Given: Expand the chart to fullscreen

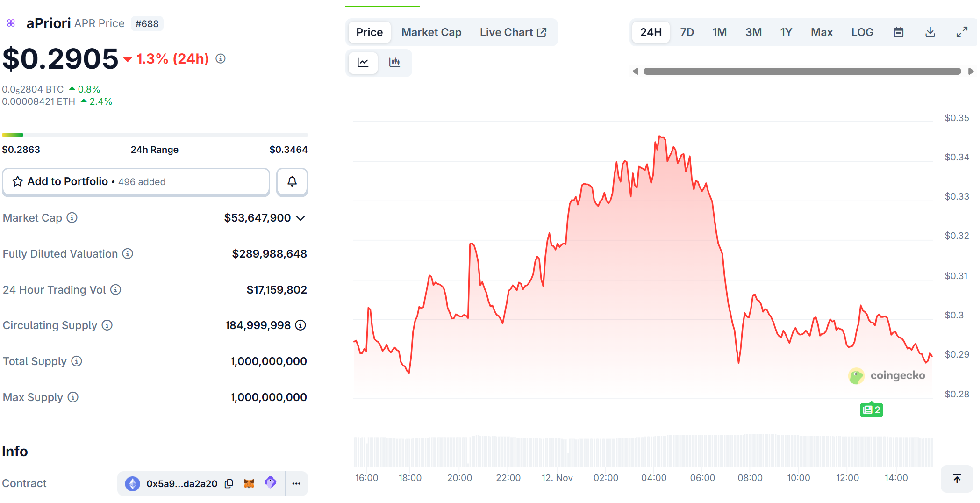Looking at the screenshot, I should click(962, 32).
